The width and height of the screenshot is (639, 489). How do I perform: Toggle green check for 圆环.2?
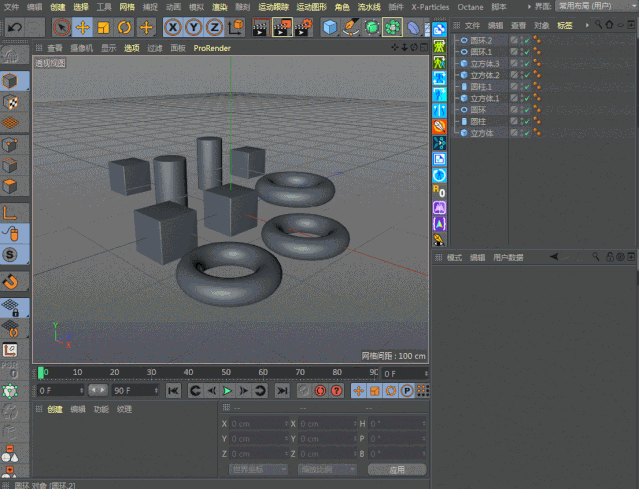[x=527, y=40]
